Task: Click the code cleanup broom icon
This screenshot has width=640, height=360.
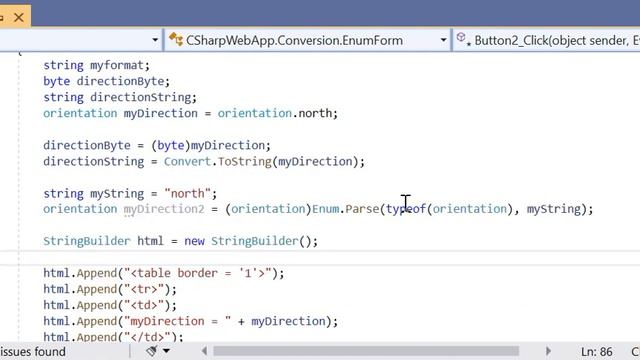Action: (152, 351)
